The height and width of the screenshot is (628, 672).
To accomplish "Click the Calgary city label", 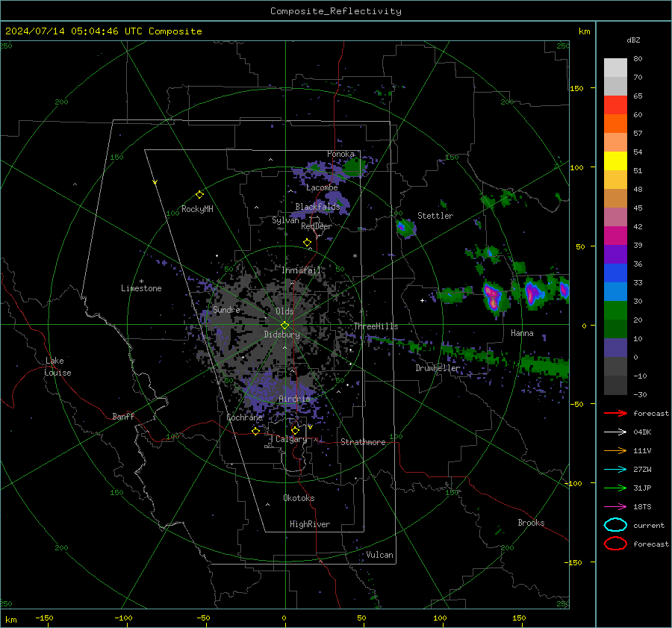I will click(291, 439).
